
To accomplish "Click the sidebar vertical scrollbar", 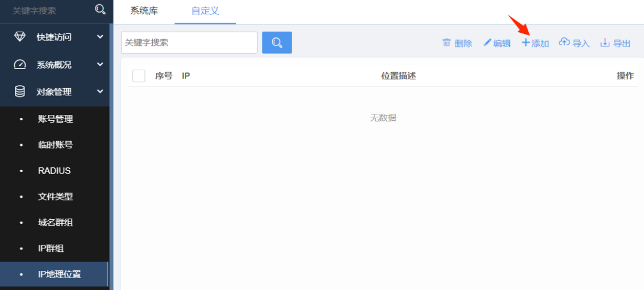I will pos(111,156).
